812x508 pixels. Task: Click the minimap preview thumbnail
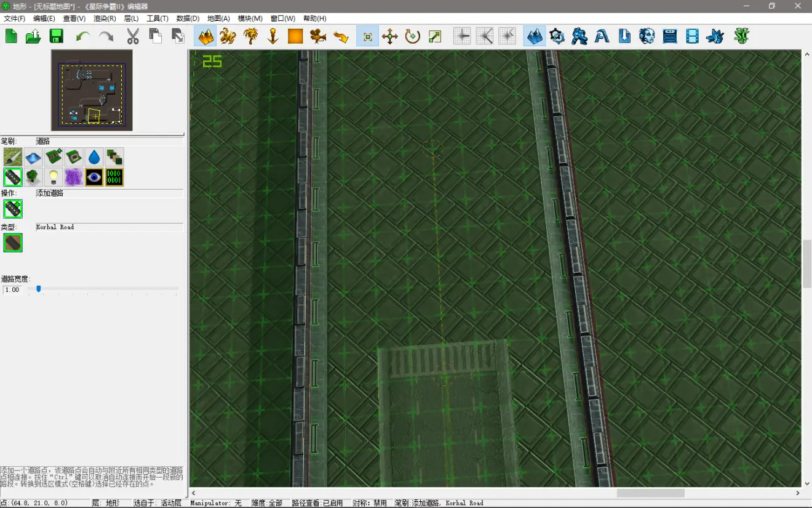pos(92,90)
